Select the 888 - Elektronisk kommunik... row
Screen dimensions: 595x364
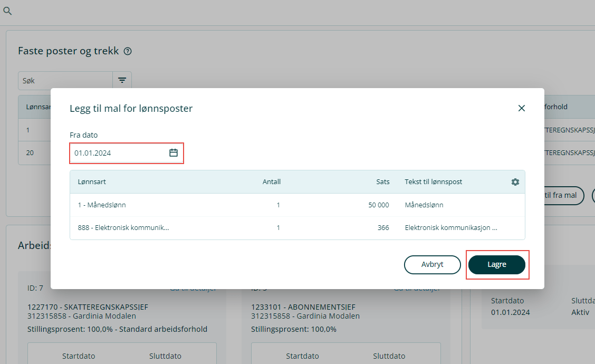tap(123, 228)
